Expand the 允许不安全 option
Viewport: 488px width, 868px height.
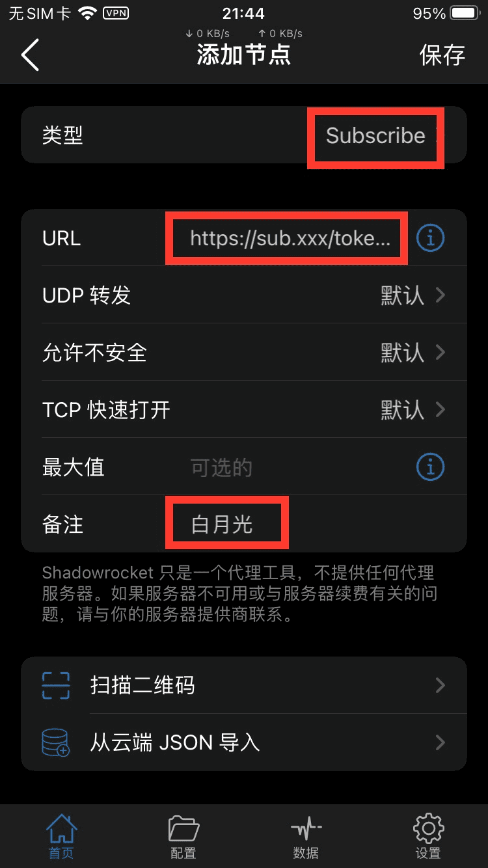(x=244, y=353)
